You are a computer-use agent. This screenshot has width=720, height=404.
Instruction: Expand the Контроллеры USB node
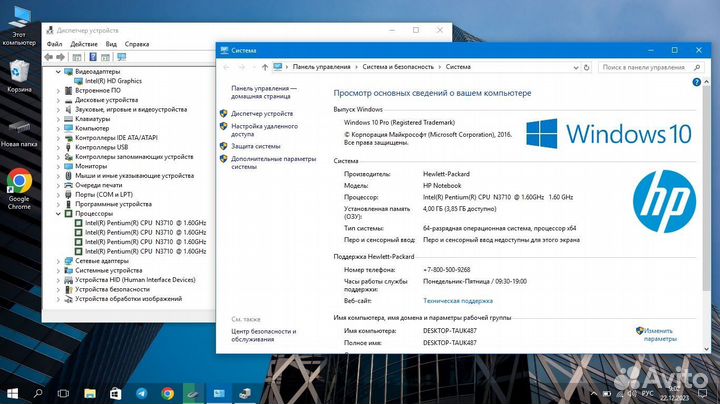point(58,147)
